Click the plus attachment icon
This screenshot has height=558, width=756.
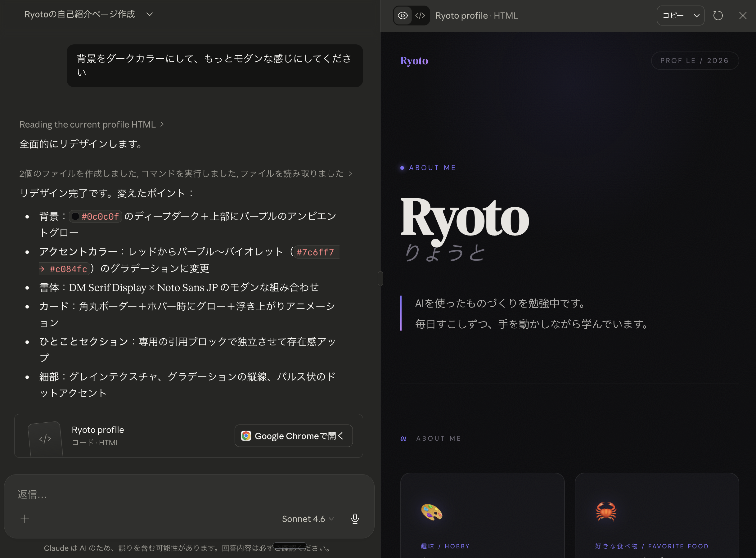tap(25, 519)
